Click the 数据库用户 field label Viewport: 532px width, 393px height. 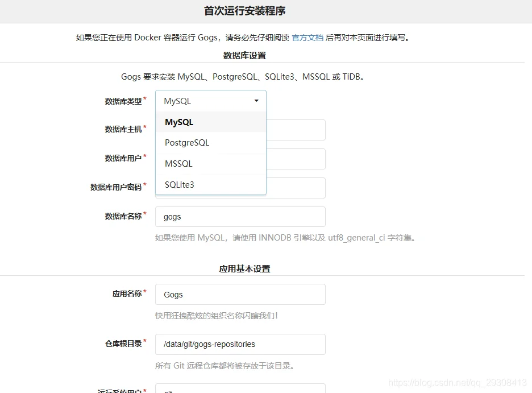tap(123, 158)
